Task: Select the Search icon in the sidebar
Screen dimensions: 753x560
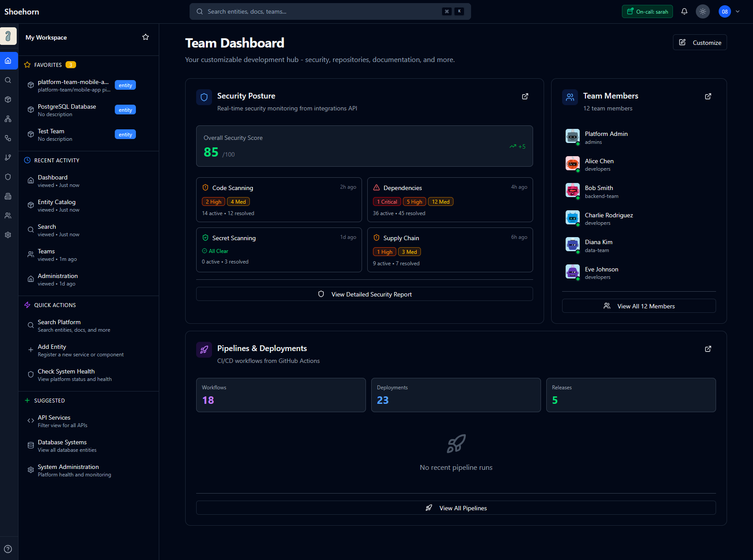Action: (8, 80)
